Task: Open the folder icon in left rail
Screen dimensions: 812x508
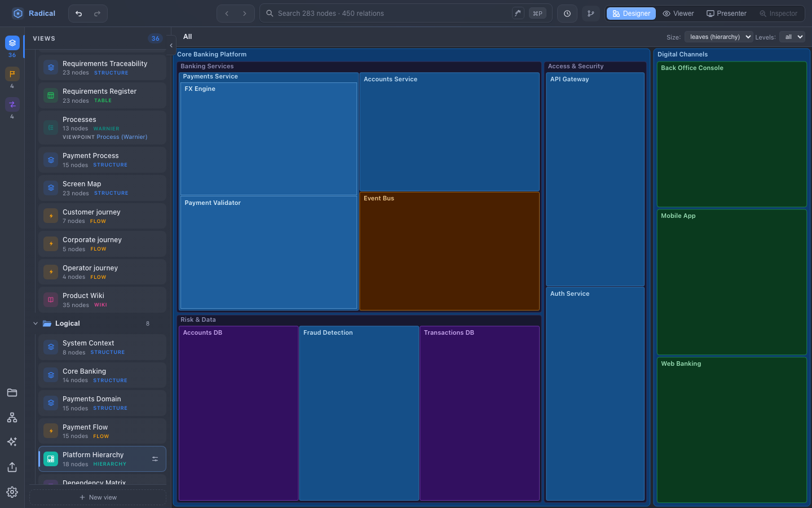Action: point(12,393)
